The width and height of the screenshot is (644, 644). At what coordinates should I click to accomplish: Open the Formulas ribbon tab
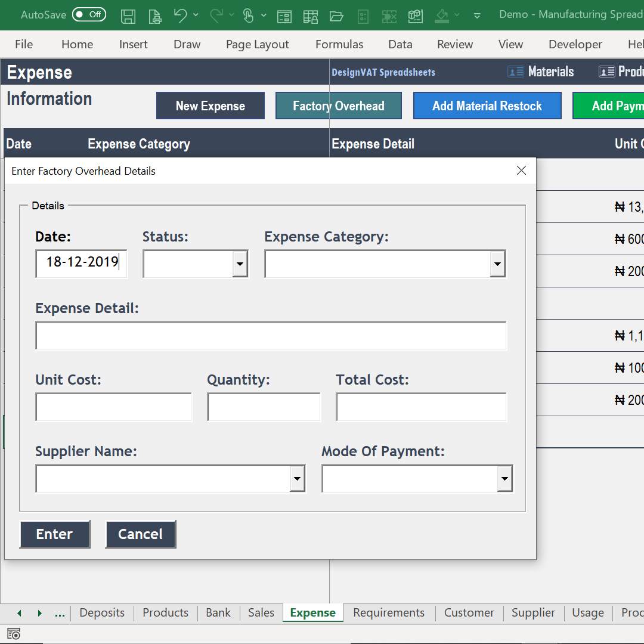(x=339, y=44)
